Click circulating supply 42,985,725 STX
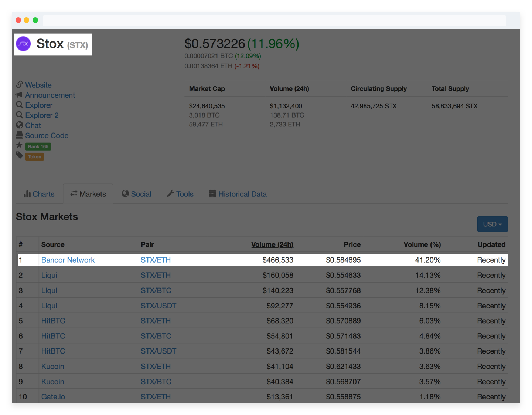This screenshot has height=415, width=532. (374, 106)
